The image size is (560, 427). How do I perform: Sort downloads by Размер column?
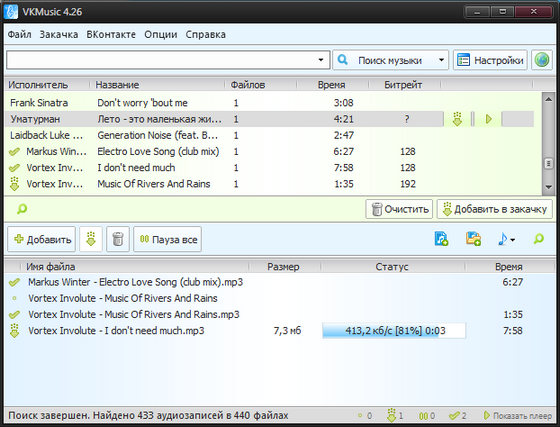[283, 267]
